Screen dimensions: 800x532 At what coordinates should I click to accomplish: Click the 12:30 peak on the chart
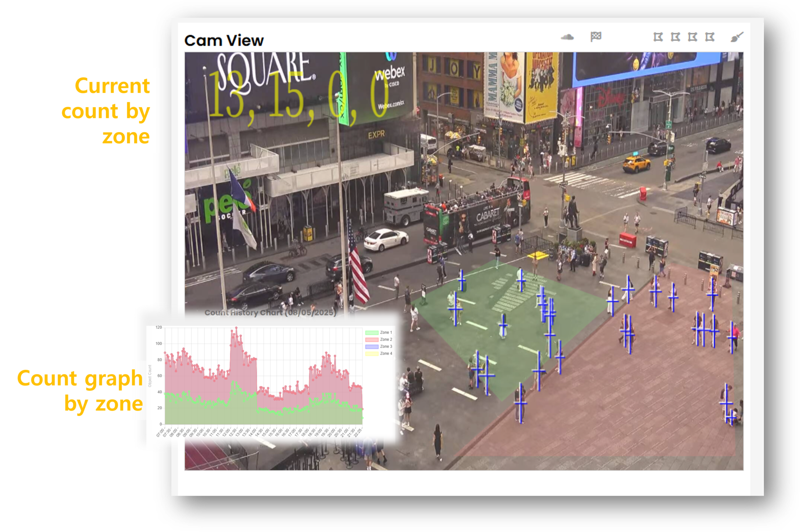click(236, 328)
